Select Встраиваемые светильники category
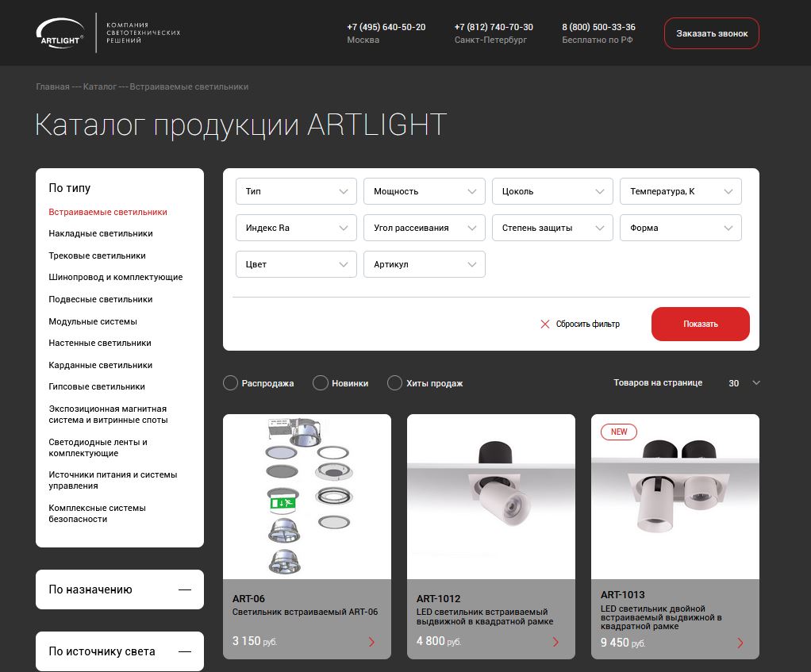This screenshot has height=672, width=811. (x=108, y=212)
